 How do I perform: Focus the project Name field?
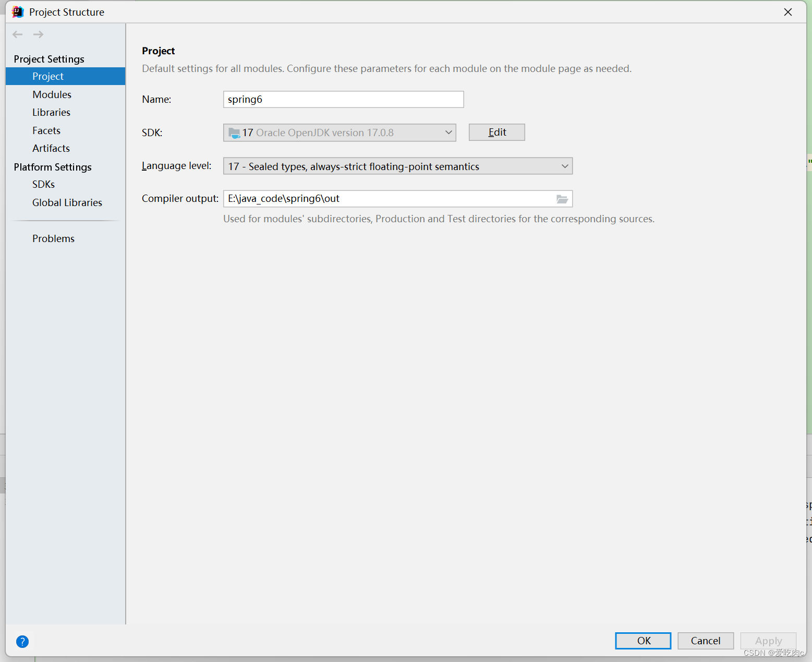(344, 99)
